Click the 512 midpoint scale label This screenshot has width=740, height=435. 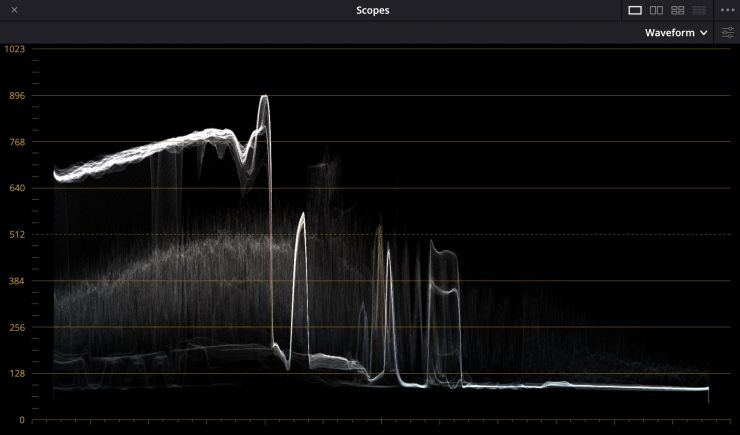[16, 235]
